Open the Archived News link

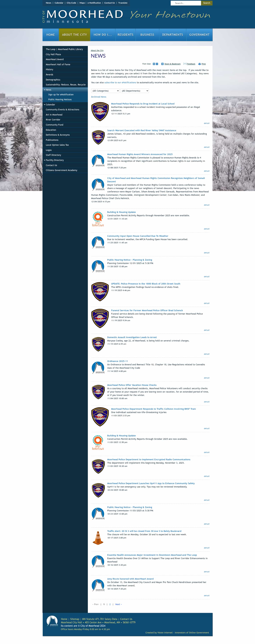point(99,97)
